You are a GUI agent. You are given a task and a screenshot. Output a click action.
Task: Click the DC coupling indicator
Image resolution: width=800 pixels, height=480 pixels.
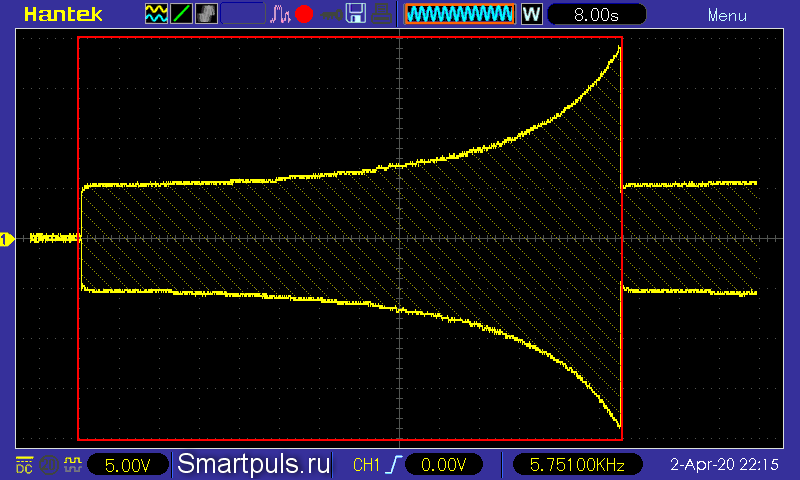tap(24, 465)
